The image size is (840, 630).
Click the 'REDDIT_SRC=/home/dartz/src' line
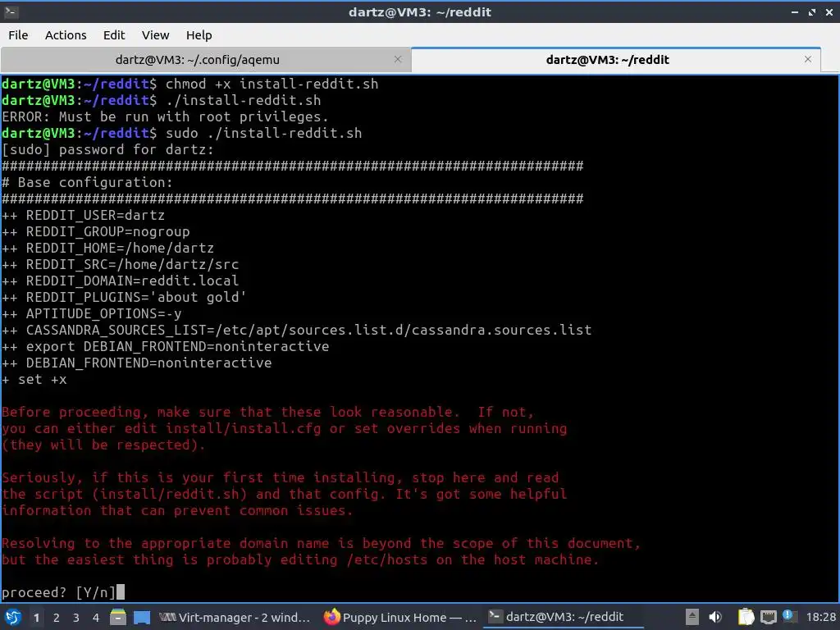coord(120,264)
